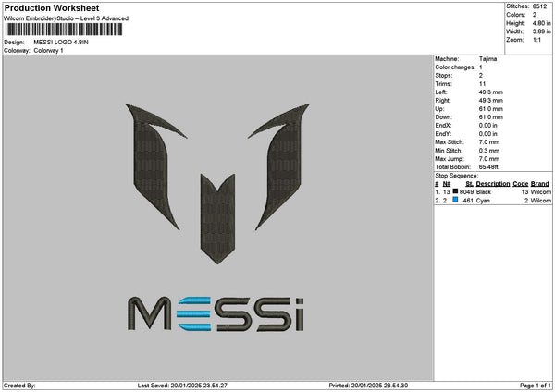Select 'Wilcom EmbroideryStudio – Level 3 Advanced' text
Image resolution: width=555 pixels, height=392 pixels.
(67, 18)
